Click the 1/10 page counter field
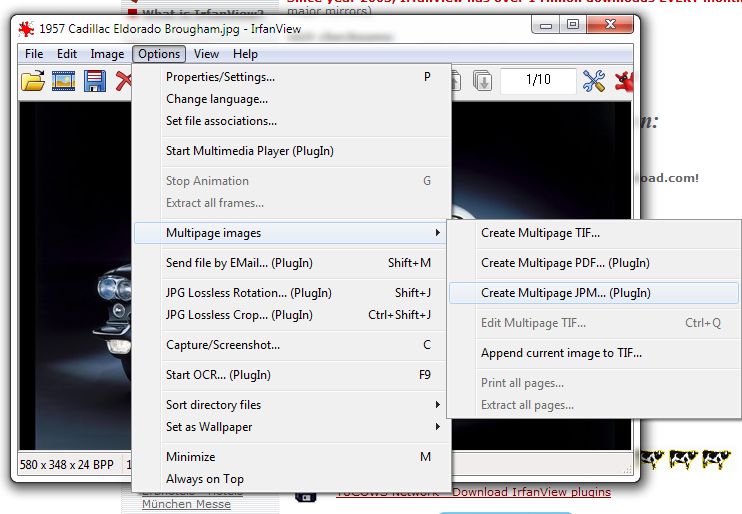The width and height of the screenshot is (742, 514). [539, 80]
